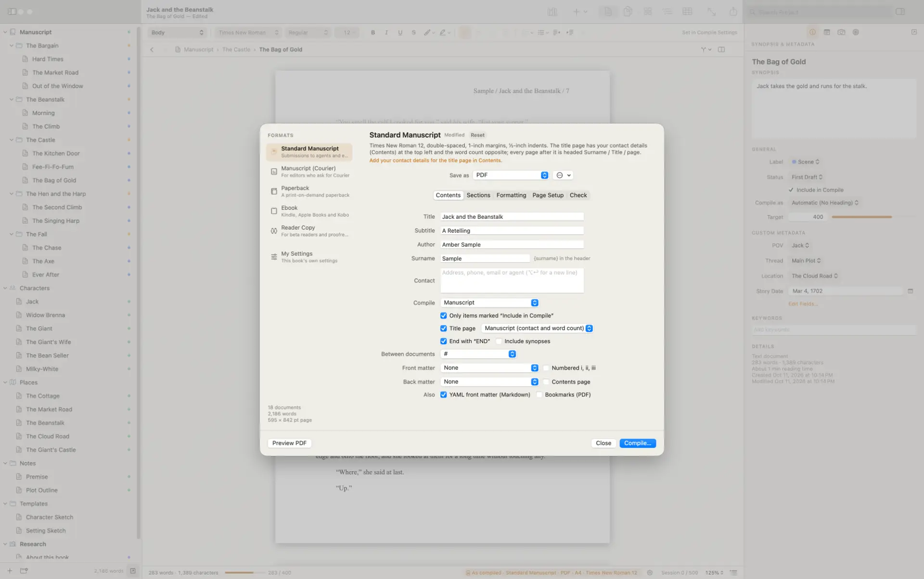Click the Scene label color dropdown

pyautogui.click(x=806, y=162)
